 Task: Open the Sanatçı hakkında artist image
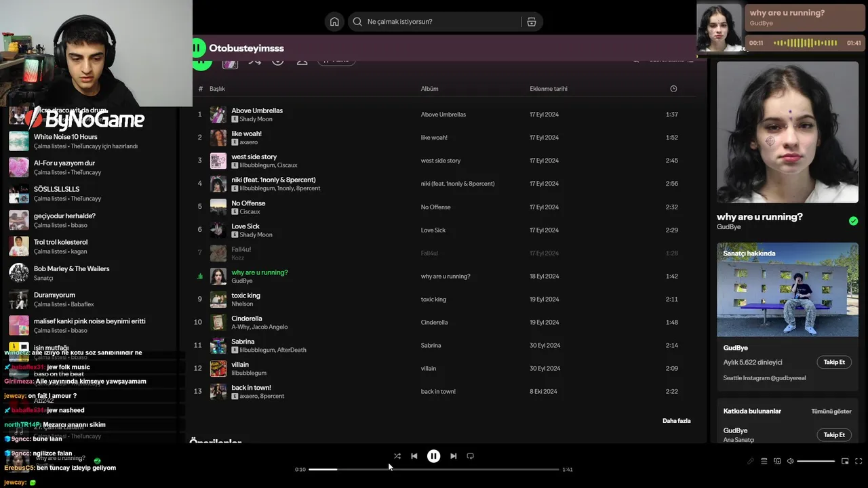click(x=787, y=289)
